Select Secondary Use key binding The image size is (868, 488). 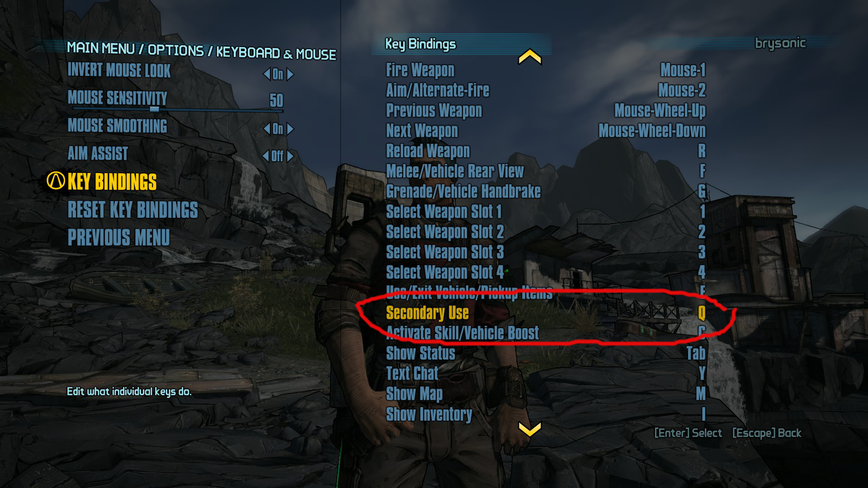[427, 312]
